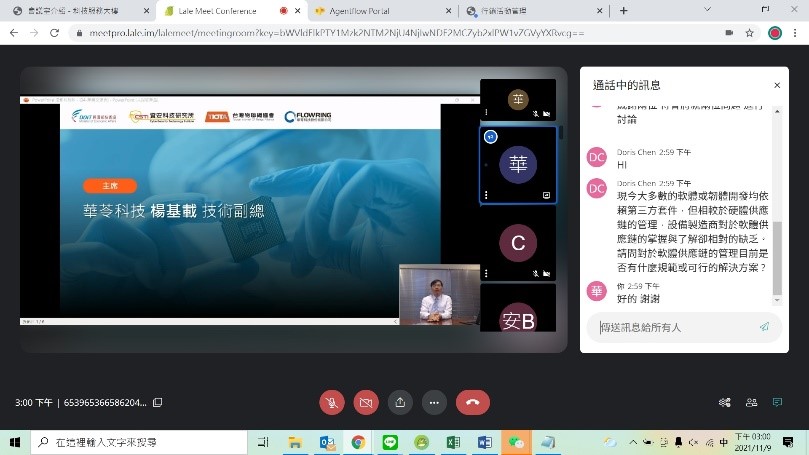Open the Windows Start menu
This screenshot has height=455, width=809.
15,442
